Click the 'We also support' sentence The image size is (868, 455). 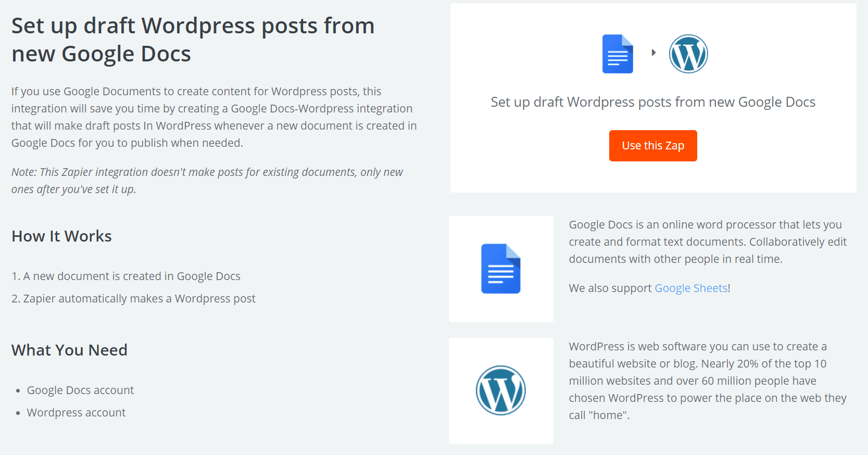tap(649, 288)
